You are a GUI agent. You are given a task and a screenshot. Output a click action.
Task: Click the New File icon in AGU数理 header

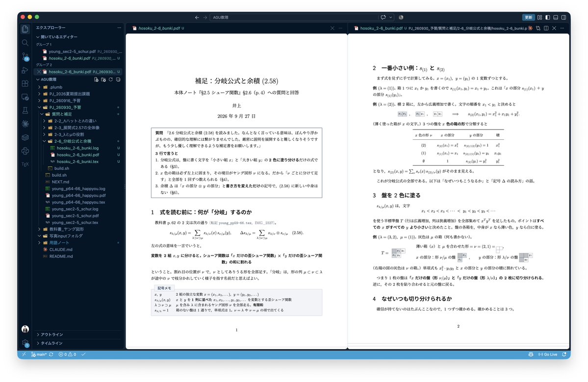click(x=96, y=79)
